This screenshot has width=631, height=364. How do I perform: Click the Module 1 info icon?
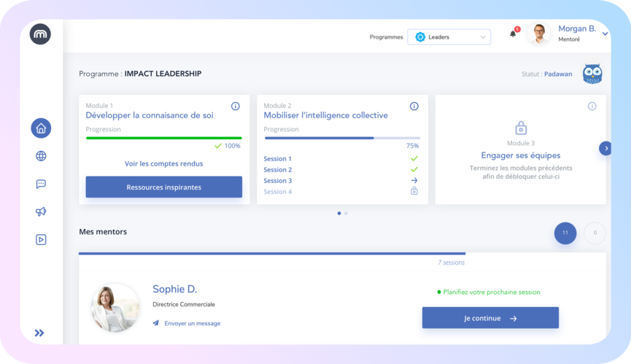pos(235,107)
